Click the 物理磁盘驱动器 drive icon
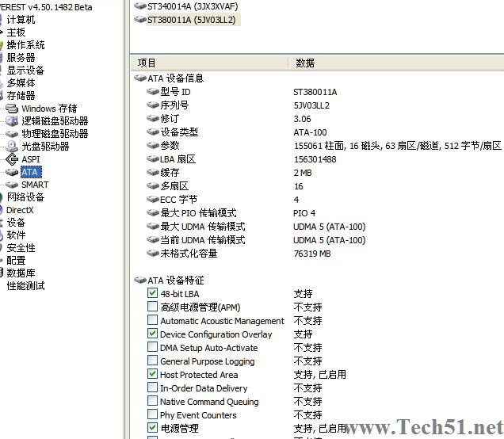504x439 pixels. click(x=12, y=134)
